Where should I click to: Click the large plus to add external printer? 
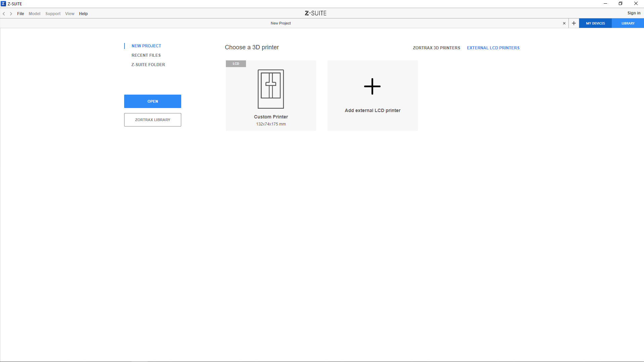372,87
